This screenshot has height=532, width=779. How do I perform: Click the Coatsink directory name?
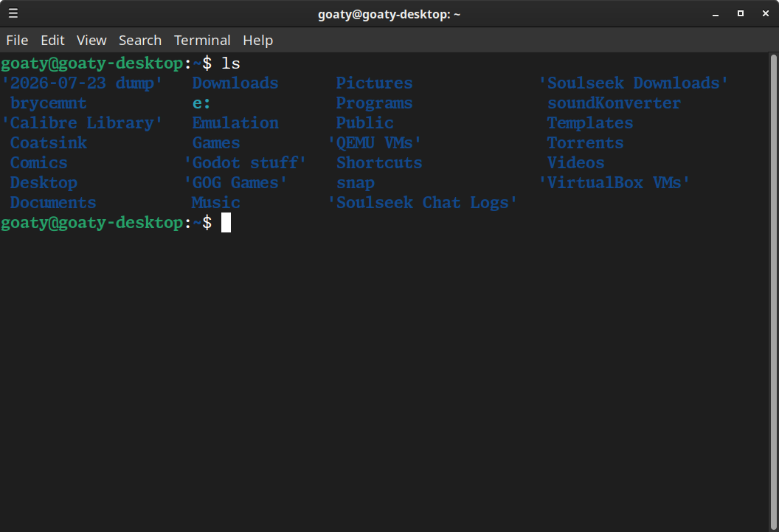(x=48, y=142)
